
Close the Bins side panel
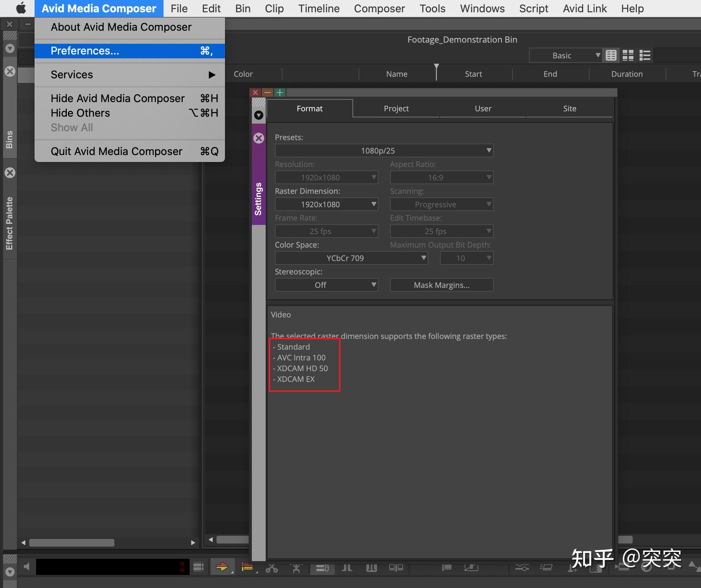click(10, 71)
